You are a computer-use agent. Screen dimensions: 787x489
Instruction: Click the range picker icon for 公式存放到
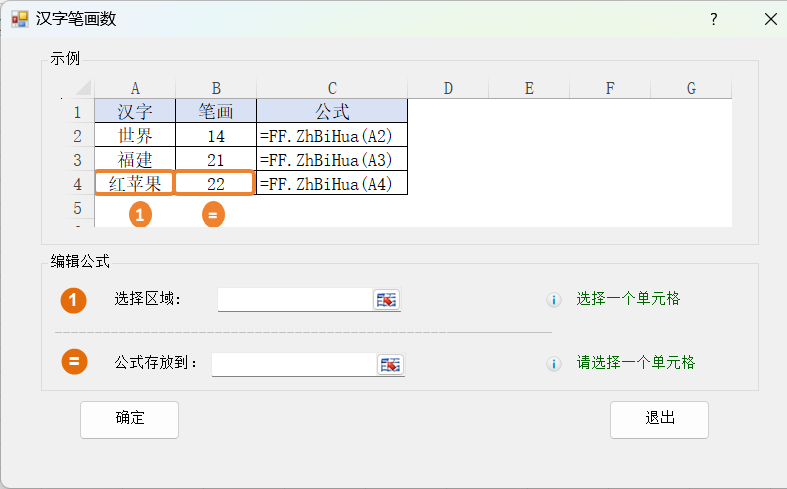(390, 364)
